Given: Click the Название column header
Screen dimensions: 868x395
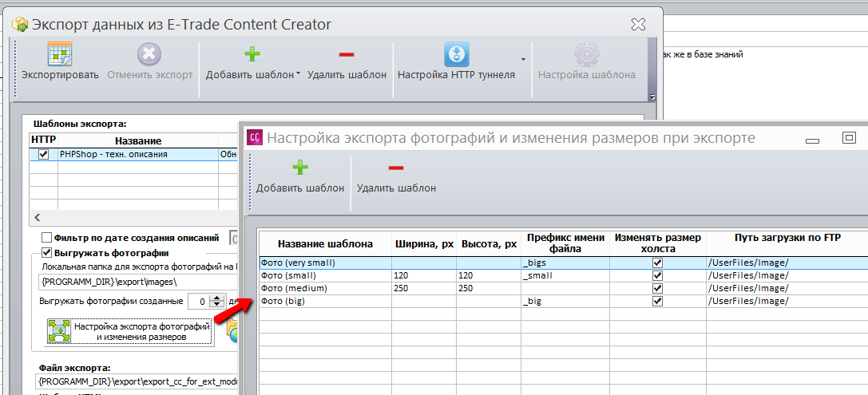Looking at the screenshot, I should (x=138, y=141).
